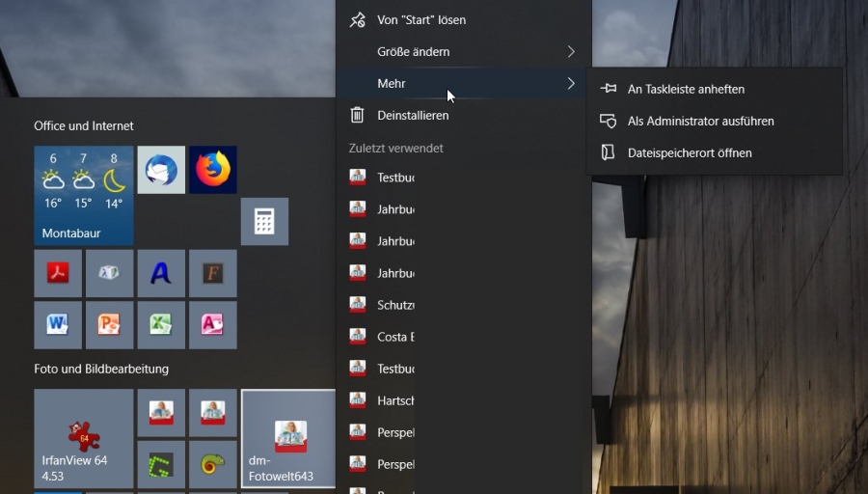This screenshot has height=494, width=868.
Task: Open the chameleon icon tile
Action: (x=213, y=465)
